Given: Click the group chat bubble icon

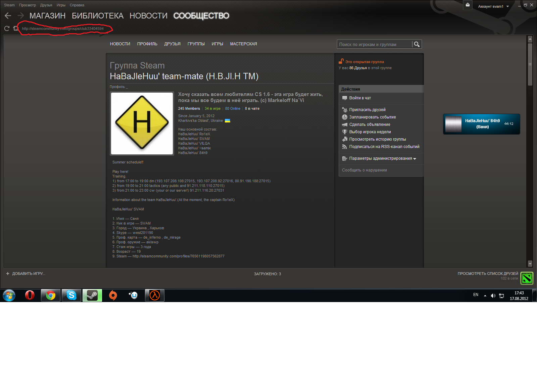Looking at the screenshot, I should pyautogui.click(x=345, y=98).
